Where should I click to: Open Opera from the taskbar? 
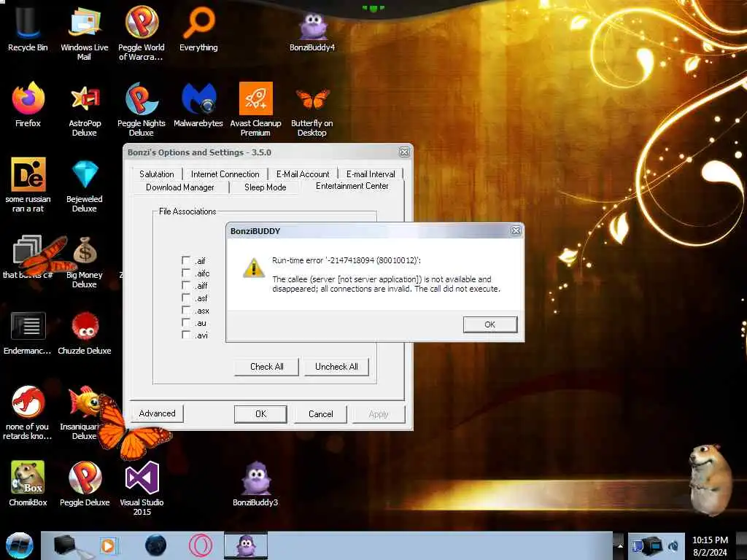(x=201, y=545)
